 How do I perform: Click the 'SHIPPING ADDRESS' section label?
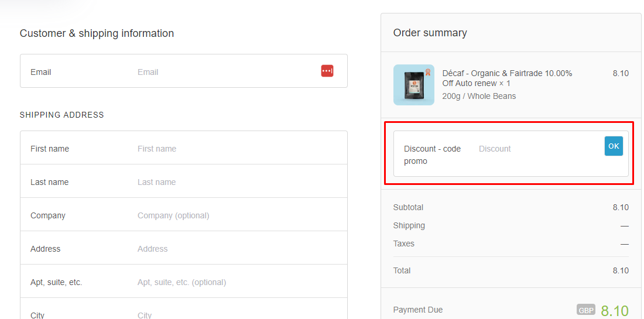pos(62,115)
